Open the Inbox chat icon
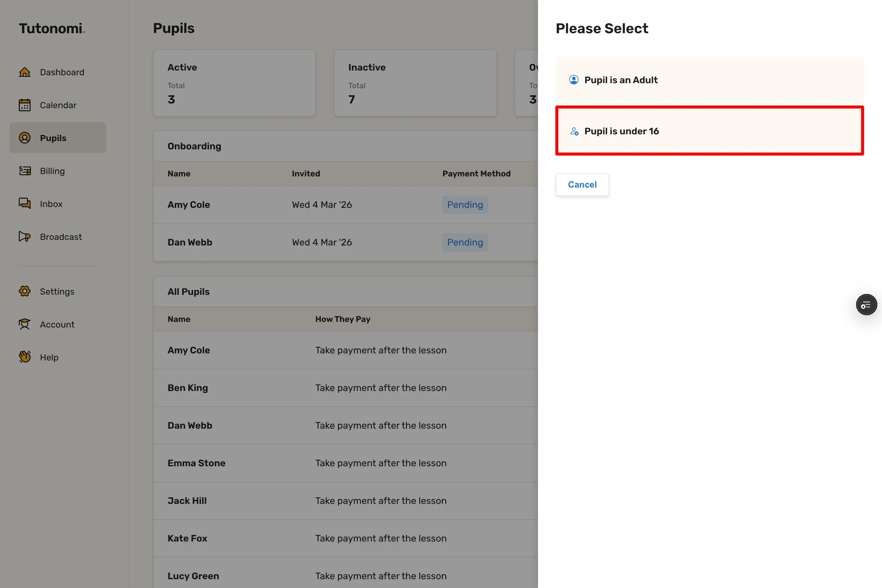The image size is (882, 588). click(25, 204)
